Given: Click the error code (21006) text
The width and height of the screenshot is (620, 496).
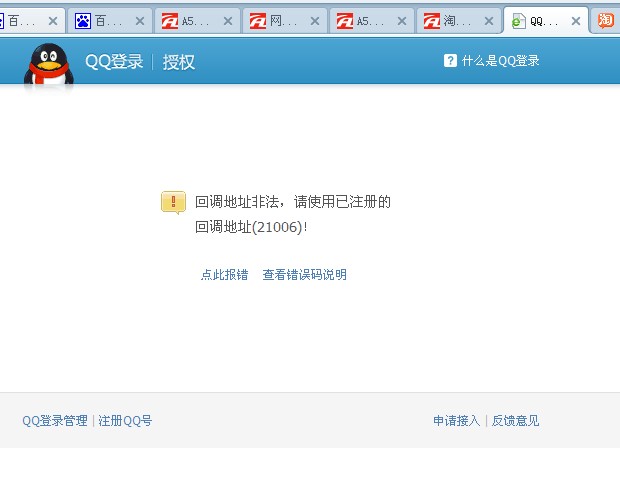Looking at the screenshot, I should tap(278, 227).
